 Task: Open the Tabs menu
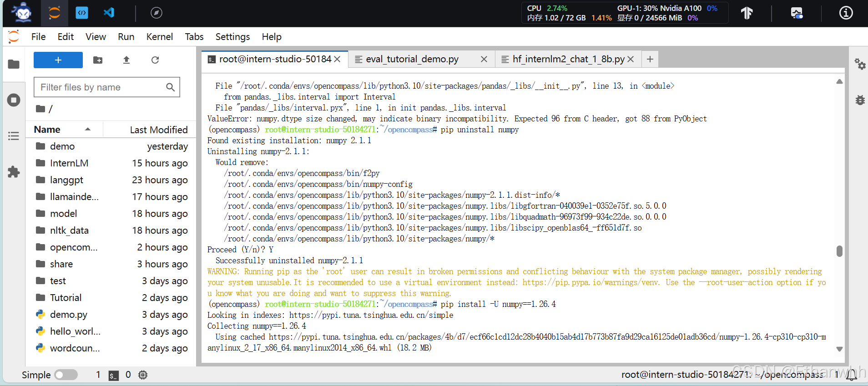(194, 37)
